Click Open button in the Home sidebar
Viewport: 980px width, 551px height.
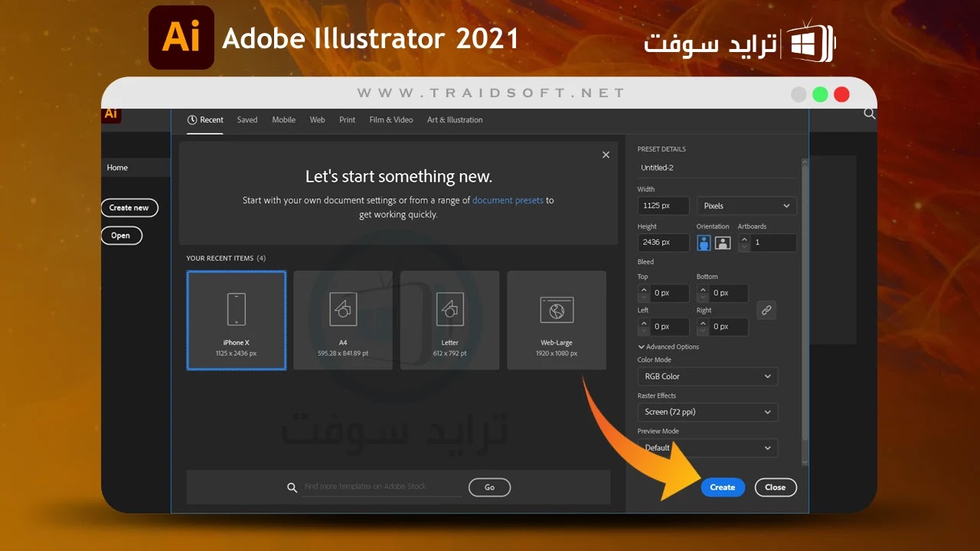tap(121, 236)
